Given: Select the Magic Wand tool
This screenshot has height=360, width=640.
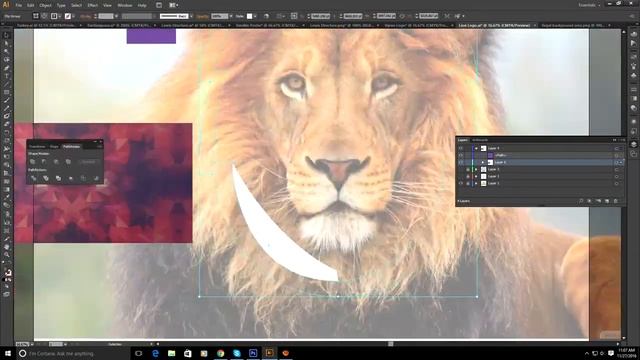Looking at the screenshot, I should pos(7,52).
